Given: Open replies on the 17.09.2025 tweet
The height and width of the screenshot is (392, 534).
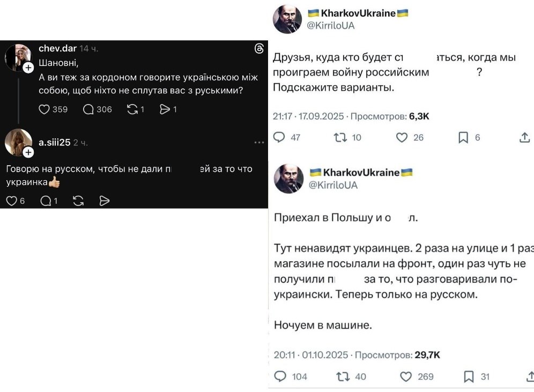Looking at the screenshot, I should [279, 137].
